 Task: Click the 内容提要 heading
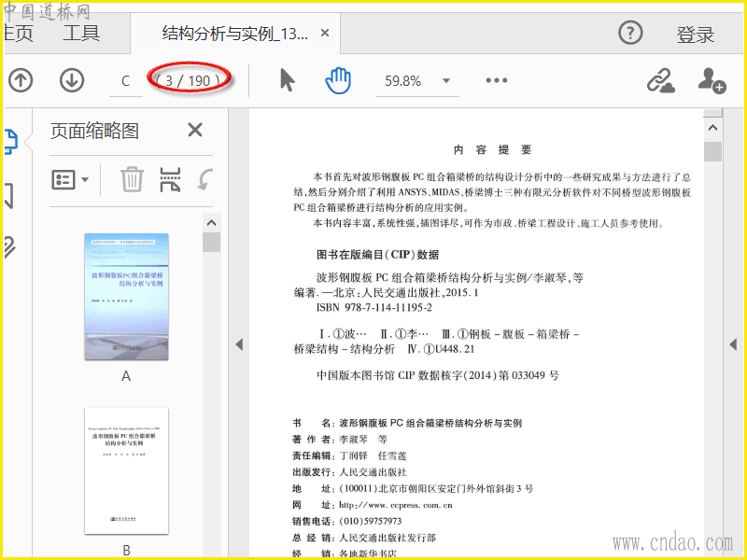[x=492, y=150]
